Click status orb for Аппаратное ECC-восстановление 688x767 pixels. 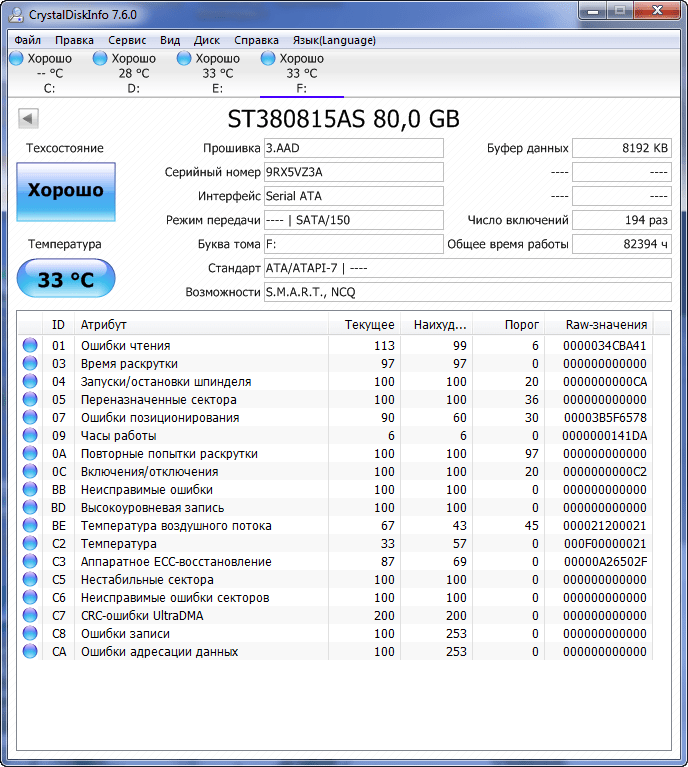click(30, 561)
